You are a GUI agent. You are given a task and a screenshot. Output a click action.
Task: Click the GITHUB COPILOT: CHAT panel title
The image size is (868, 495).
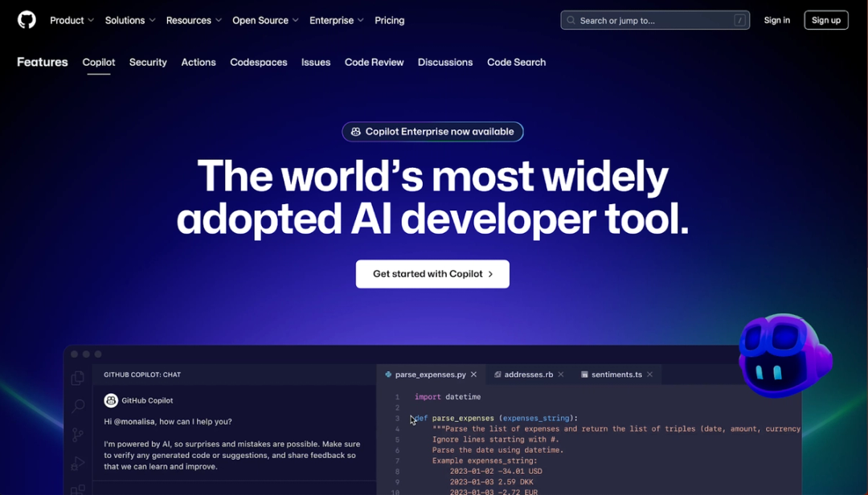point(142,374)
